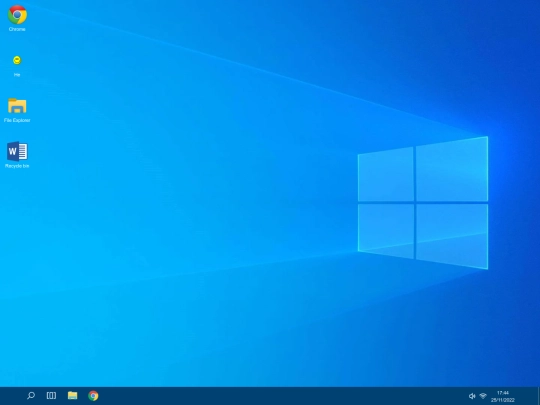This screenshot has width=540, height=405.
Task: Click the Show desktop sliver on the taskbar
Action: [538, 396]
